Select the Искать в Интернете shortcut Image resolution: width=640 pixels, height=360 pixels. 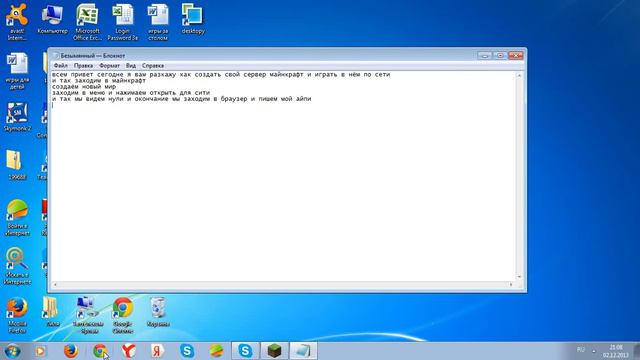(17, 266)
